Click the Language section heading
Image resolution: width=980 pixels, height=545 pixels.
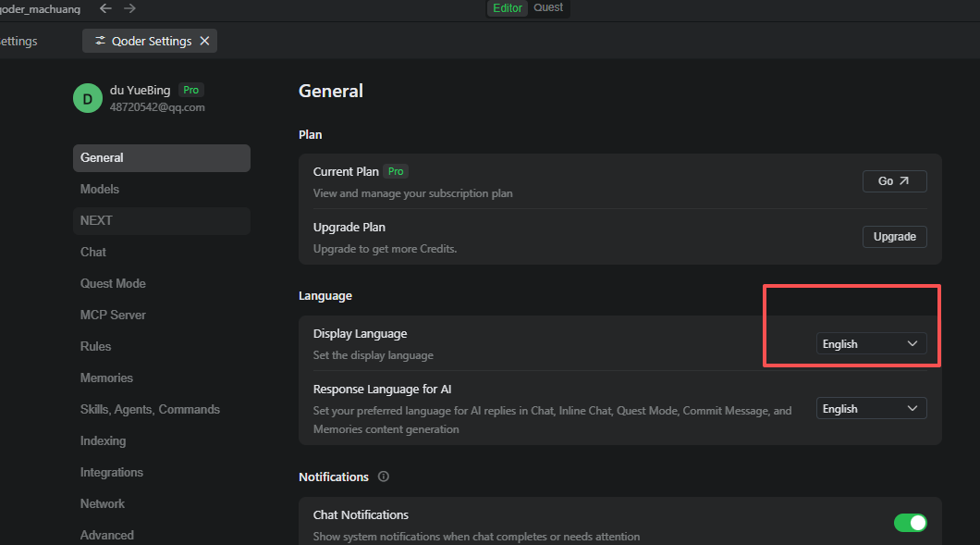tap(325, 296)
